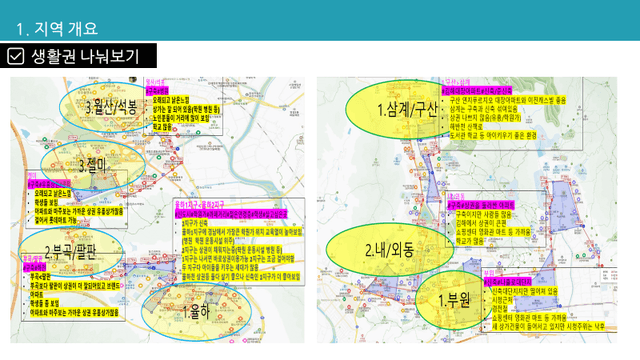The width and height of the screenshot is (640, 360).
Task: Select the #구축#상권을 둘러싼 아파트 tag
Action: pyautogui.click(x=481, y=205)
